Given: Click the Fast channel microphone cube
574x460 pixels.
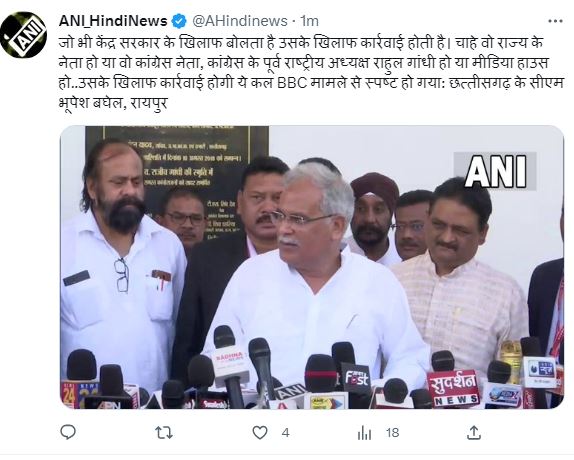Looking at the screenshot, I should tap(355, 377).
